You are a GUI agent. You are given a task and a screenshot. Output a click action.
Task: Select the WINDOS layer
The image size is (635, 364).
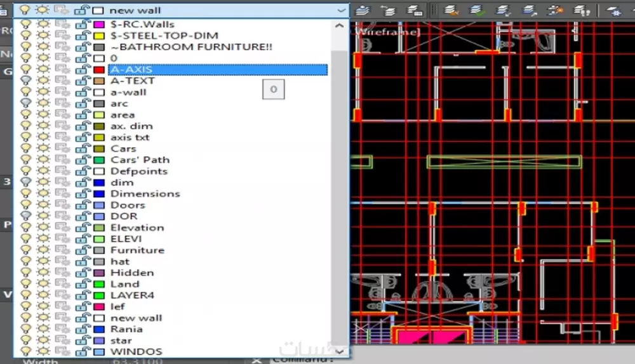coord(137,351)
